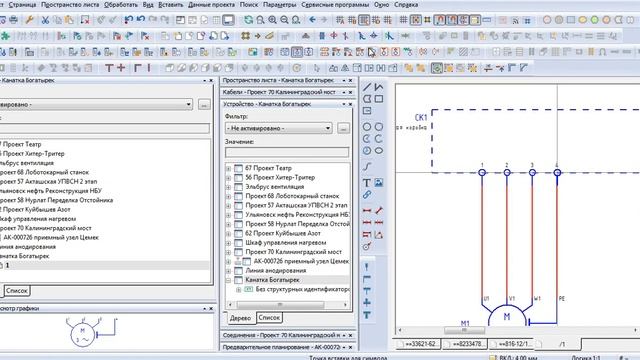This screenshot has height=360, width=640.
Task: Select the Text insertion tool
Action: coord(367,183)
